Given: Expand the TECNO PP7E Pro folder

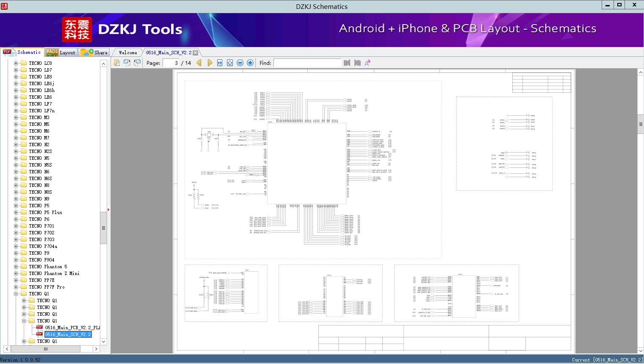Looking at the screenshot, I should pos(16,287).
